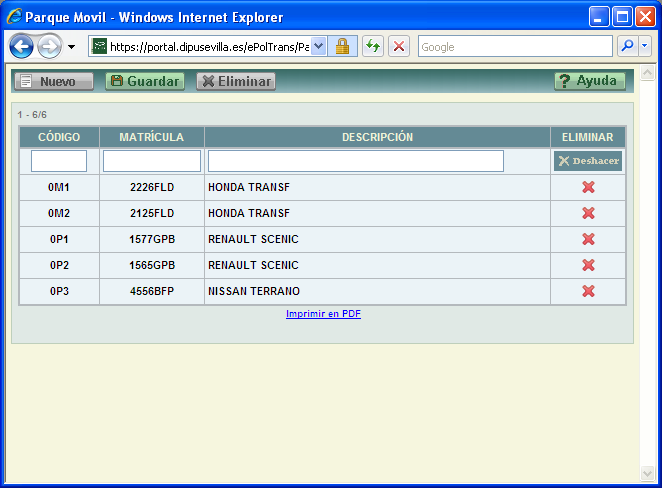Screen dimensions: 662x488
Task: Click the browser Refresh icon
Action: coord(372,46)
